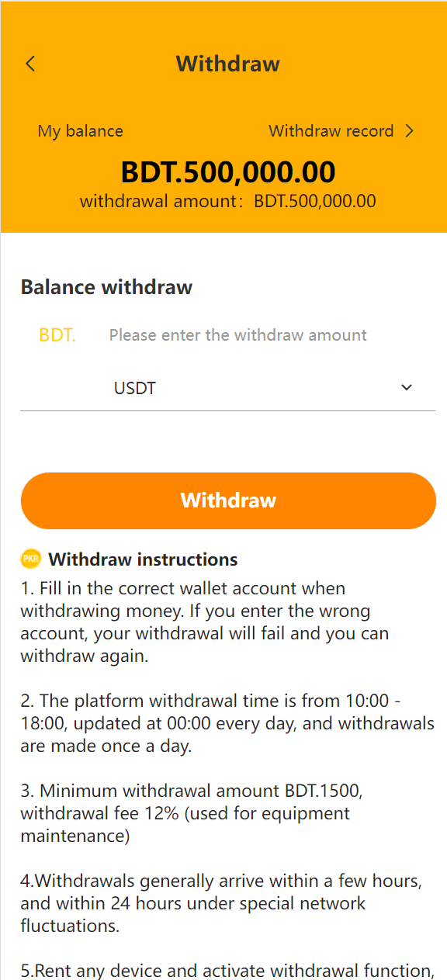Select instruction 5 about renting any device
This screenshot has height=980, width=447.
(x=227, y=970)
